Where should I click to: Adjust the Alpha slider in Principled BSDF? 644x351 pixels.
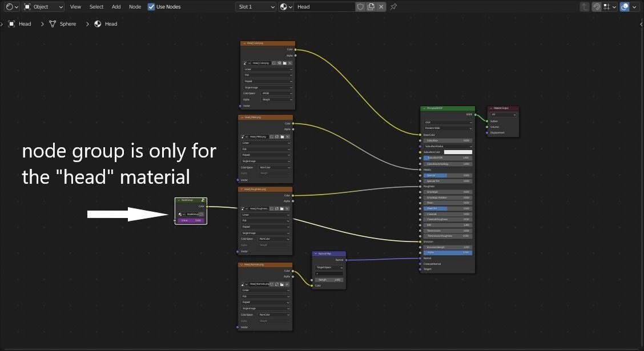coord(448,253)
